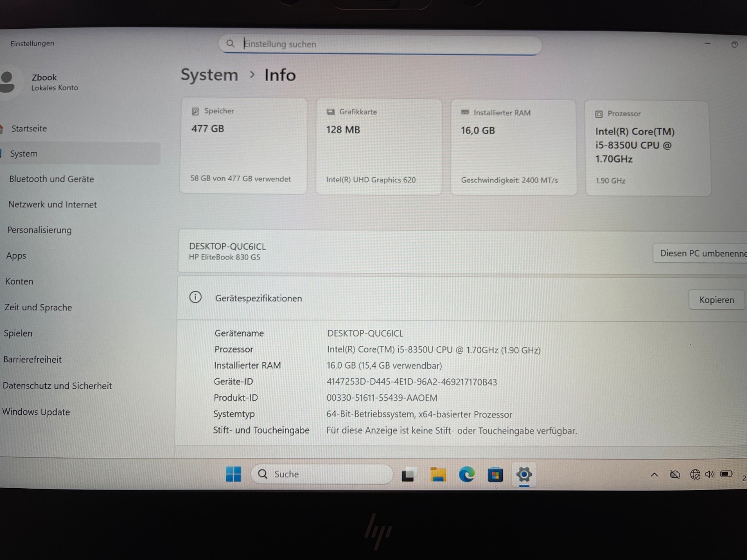Click the 477 GB Speicher value
747x560 pixels.
(208, 129)
